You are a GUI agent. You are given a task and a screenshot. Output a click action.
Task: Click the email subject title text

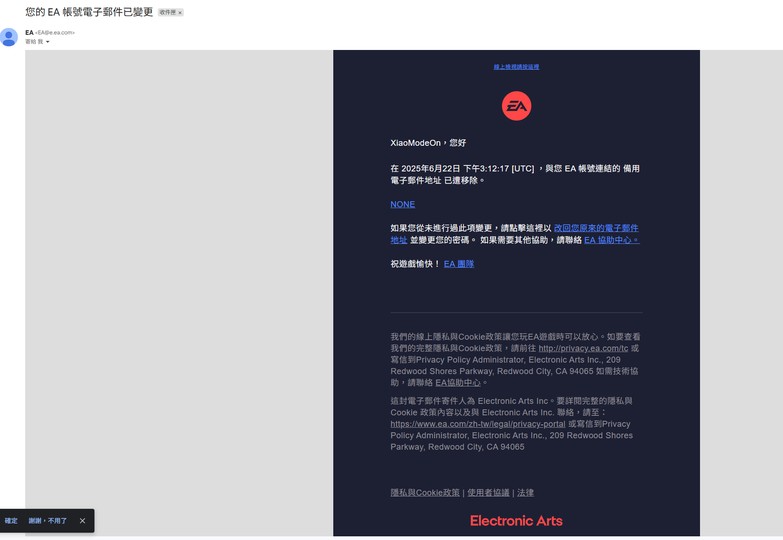click(x=89, y=12)
